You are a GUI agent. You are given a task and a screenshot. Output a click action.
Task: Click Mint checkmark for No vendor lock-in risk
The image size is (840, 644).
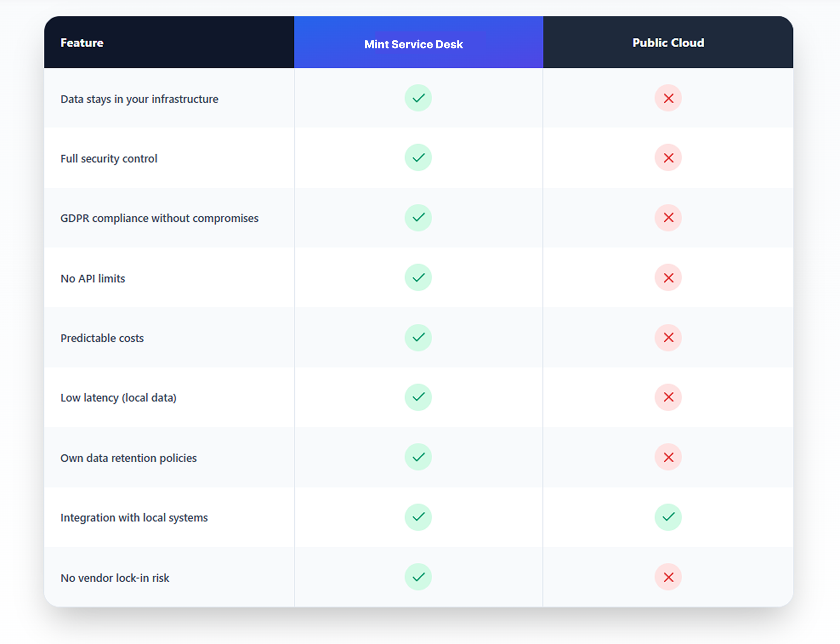click(x=418, y=577)
